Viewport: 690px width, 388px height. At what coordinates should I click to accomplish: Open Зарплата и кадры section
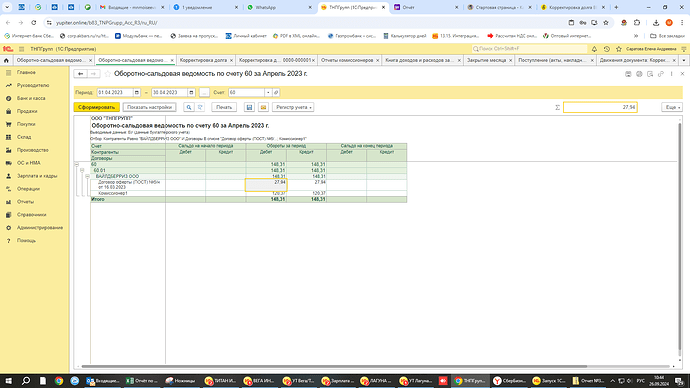(37, 176)
